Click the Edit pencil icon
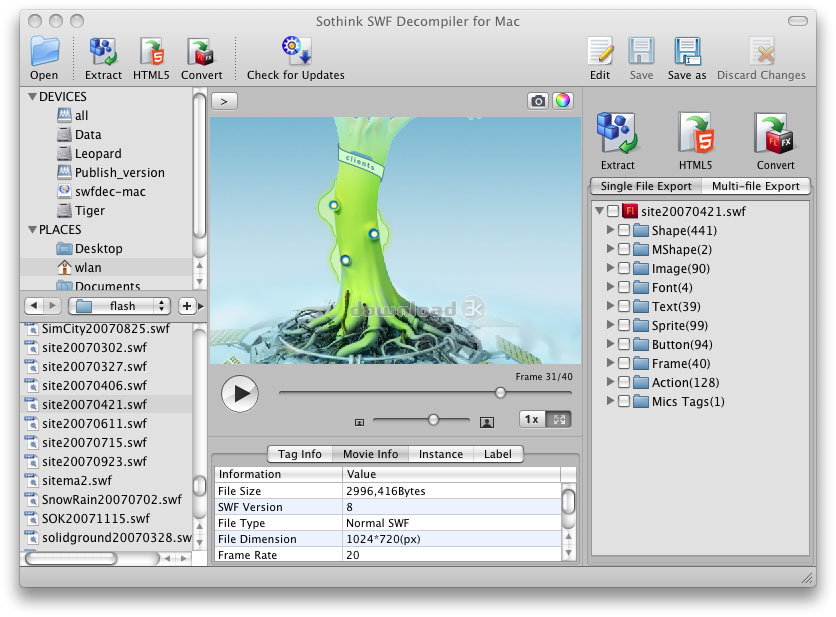 coord(600,51)
